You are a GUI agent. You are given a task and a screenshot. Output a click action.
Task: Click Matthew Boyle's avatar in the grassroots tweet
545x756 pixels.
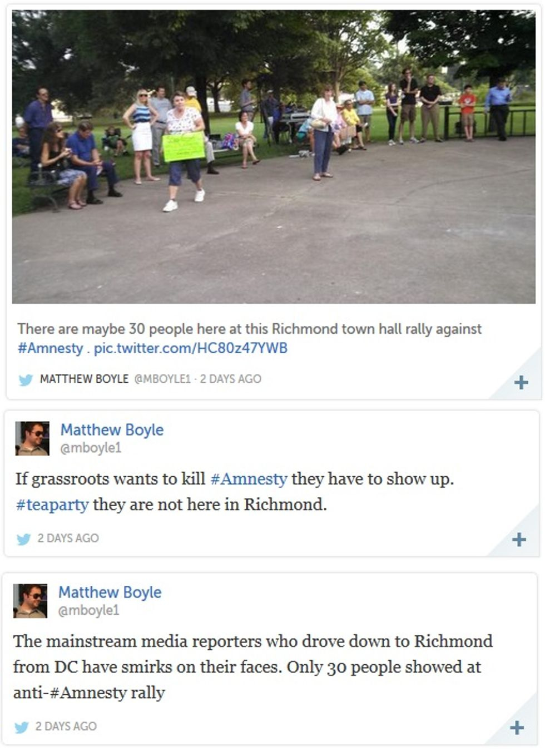click(32, 438)
